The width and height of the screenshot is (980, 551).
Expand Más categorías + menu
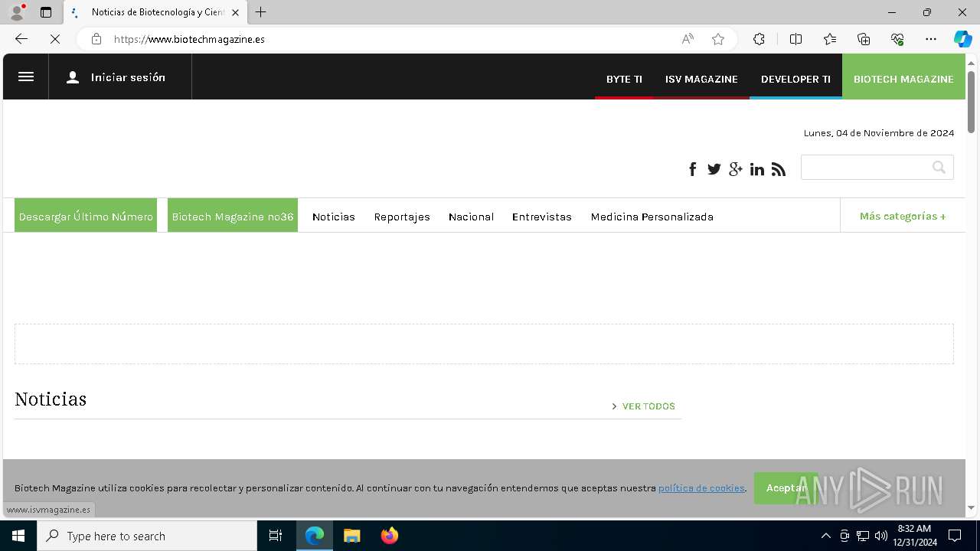click(x=903, y=216)
